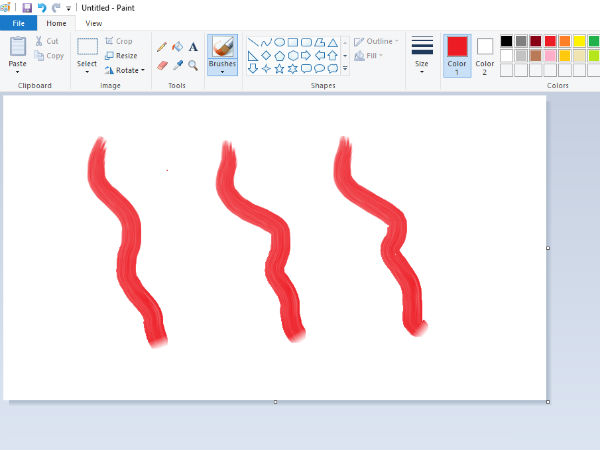600x450 pixels.
Task: Expand the Paste options arrow
Action: pos(18,72)
